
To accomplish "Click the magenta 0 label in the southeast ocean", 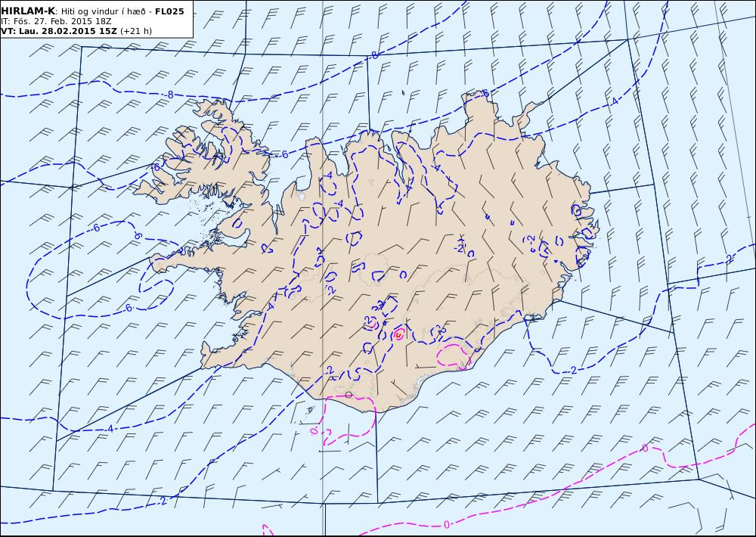I will 645,449.
